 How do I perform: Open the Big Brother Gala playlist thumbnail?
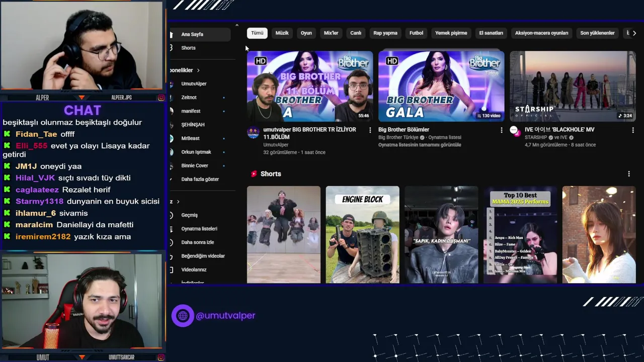pos(441,86)
